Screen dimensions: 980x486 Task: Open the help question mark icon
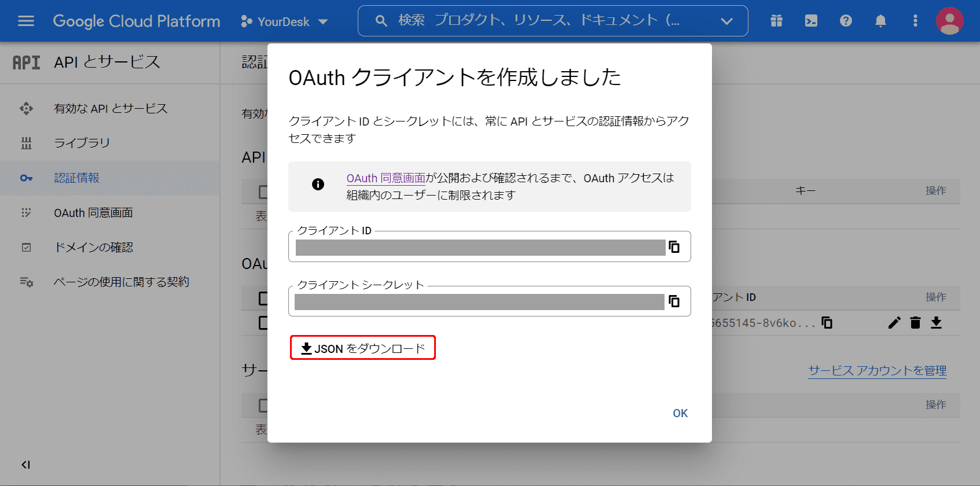pyautogui.click(x=846, y=21)
